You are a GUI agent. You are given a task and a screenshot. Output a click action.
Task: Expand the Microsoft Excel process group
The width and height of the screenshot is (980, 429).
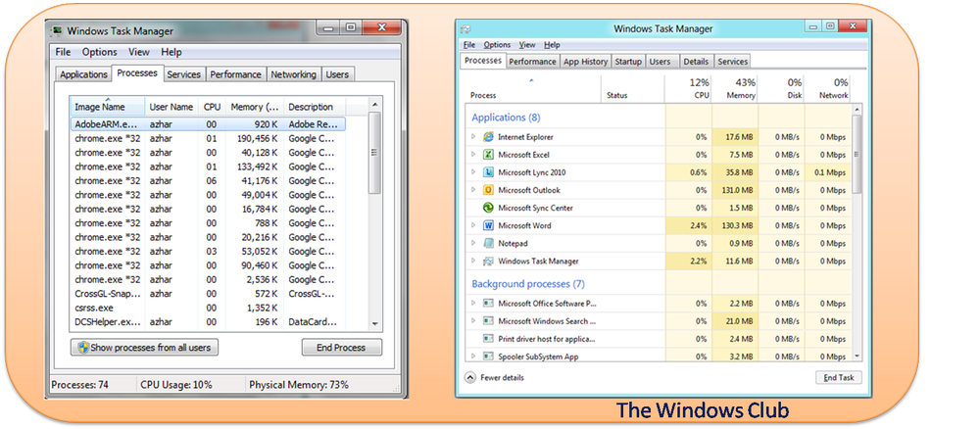click(x=473, y=154)
